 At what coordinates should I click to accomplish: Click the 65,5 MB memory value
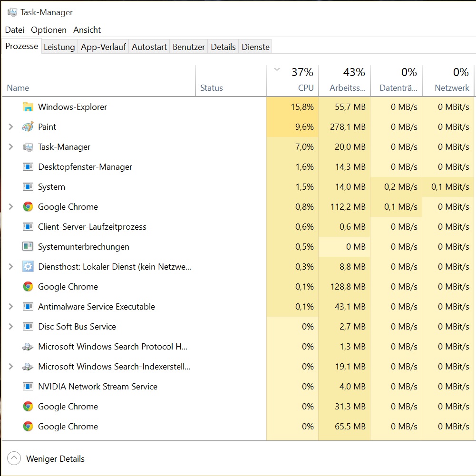tap(350, 427)
